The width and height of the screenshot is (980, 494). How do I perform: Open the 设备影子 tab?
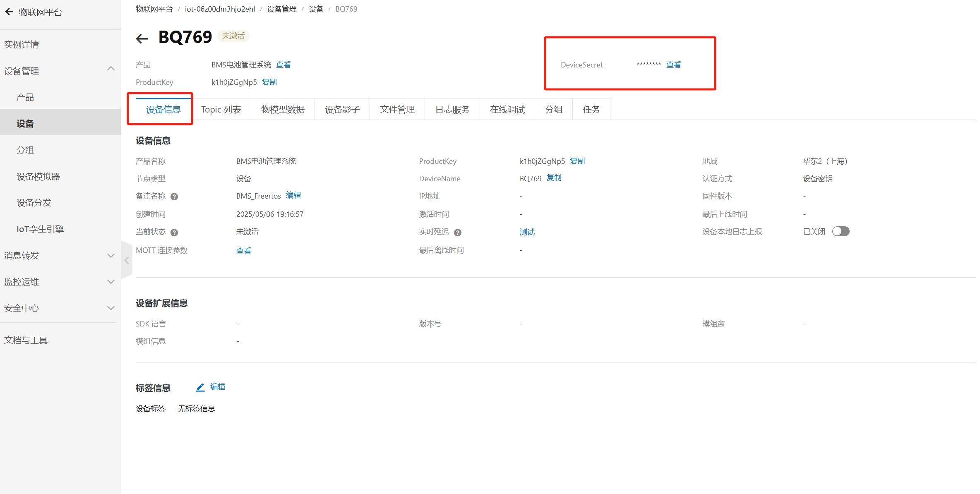342,109
